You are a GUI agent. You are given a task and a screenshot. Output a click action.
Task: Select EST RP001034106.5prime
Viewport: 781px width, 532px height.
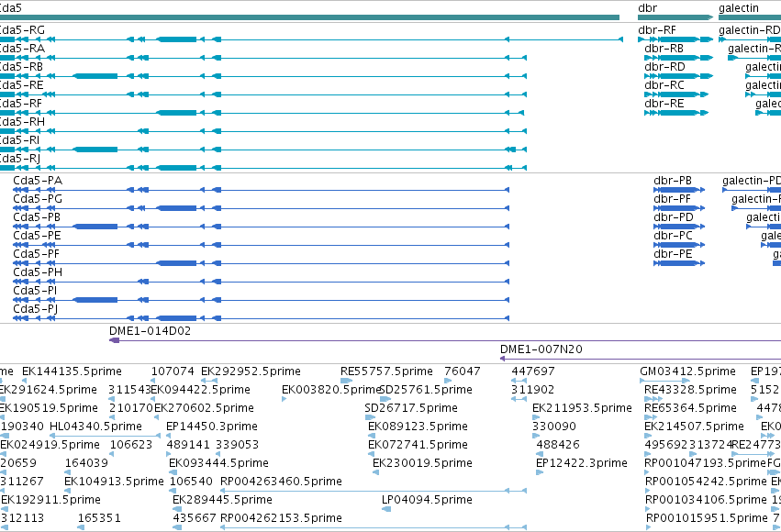[706, 500]
